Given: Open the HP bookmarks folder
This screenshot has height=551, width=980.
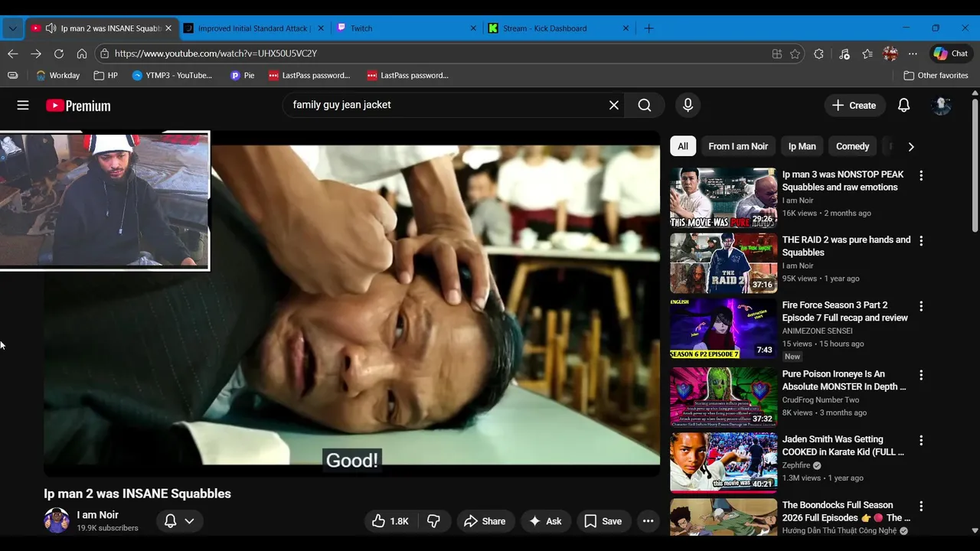Looking at the screenshot, I should pos(106,76).
